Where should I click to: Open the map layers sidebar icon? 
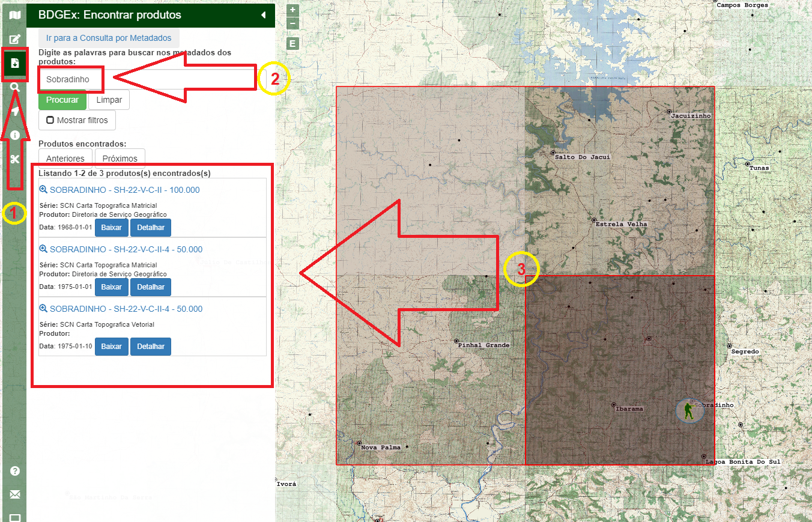pyautogui.click(x=15, y=15)
